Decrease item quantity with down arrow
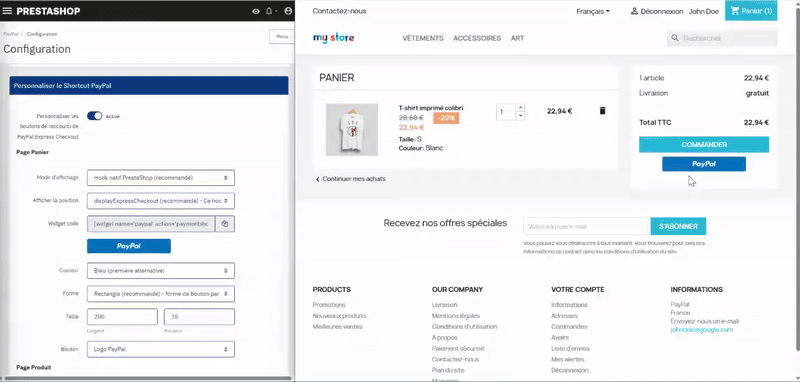The height and width of the screenshot is (382, 800). [520, 116]
